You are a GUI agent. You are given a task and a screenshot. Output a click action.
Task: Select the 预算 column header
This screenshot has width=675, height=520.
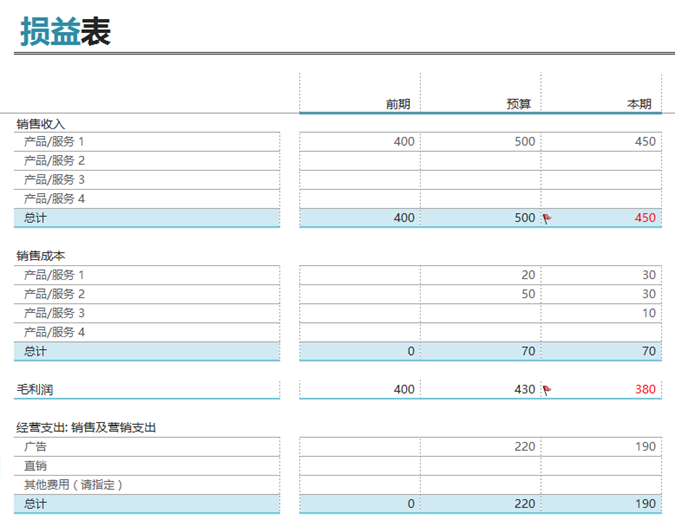coord(518,104)
